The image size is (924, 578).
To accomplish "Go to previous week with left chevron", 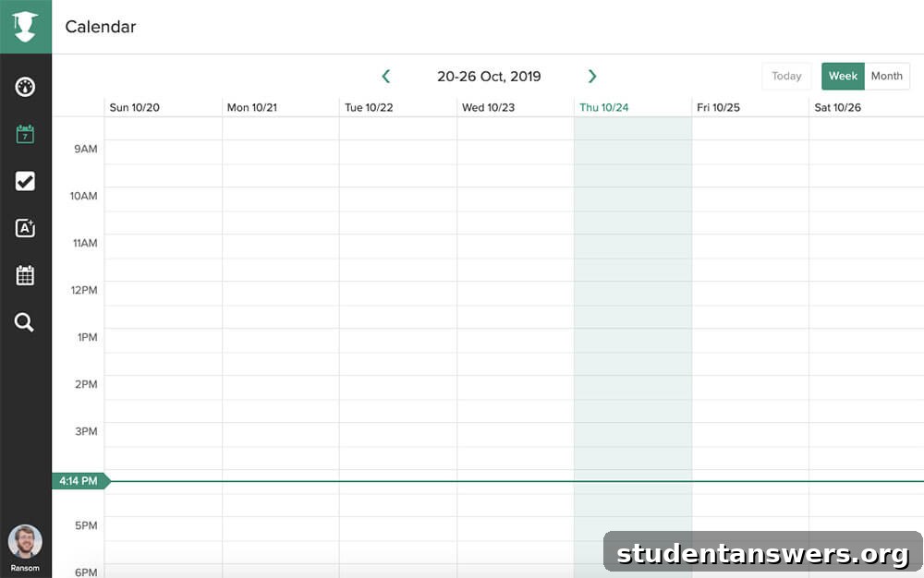I will 386,76.
